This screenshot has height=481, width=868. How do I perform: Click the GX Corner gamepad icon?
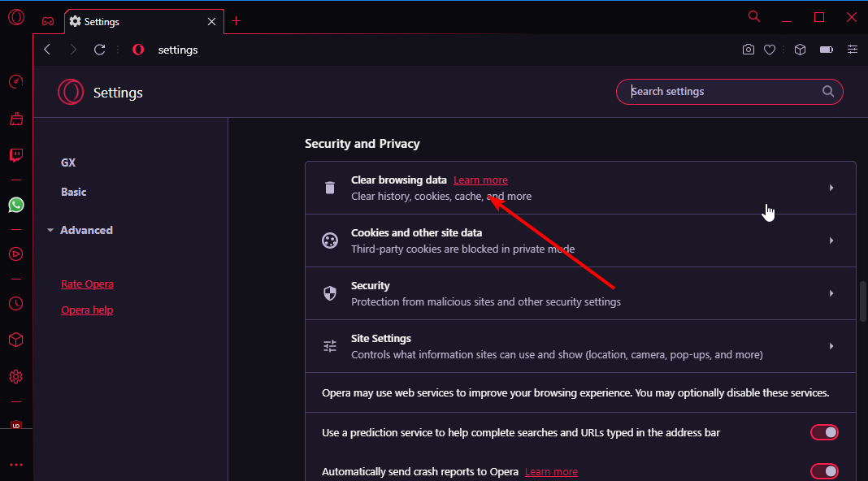point(48,22)
